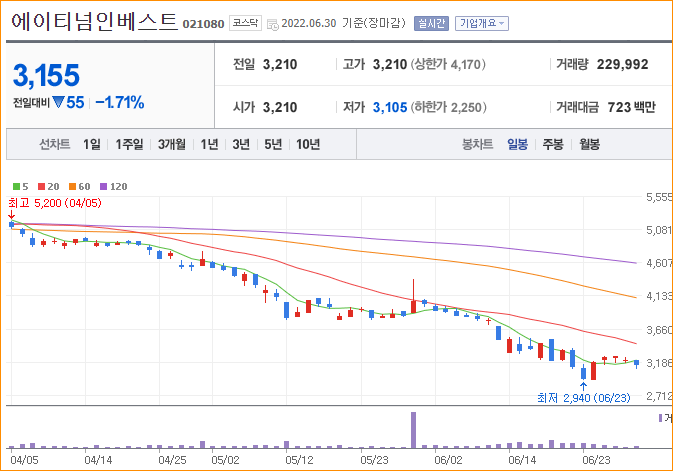Screen dimensions: 673x471
Task: Click the 시가 3,210 opening price value
Action: [280, 107]
